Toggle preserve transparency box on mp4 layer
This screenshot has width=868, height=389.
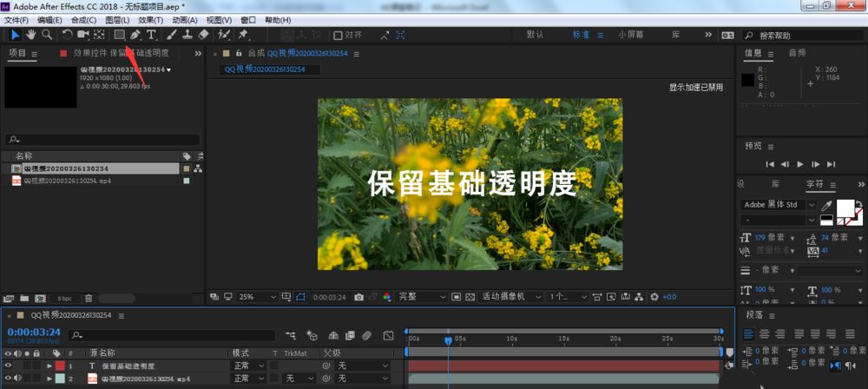click(274, 379)
